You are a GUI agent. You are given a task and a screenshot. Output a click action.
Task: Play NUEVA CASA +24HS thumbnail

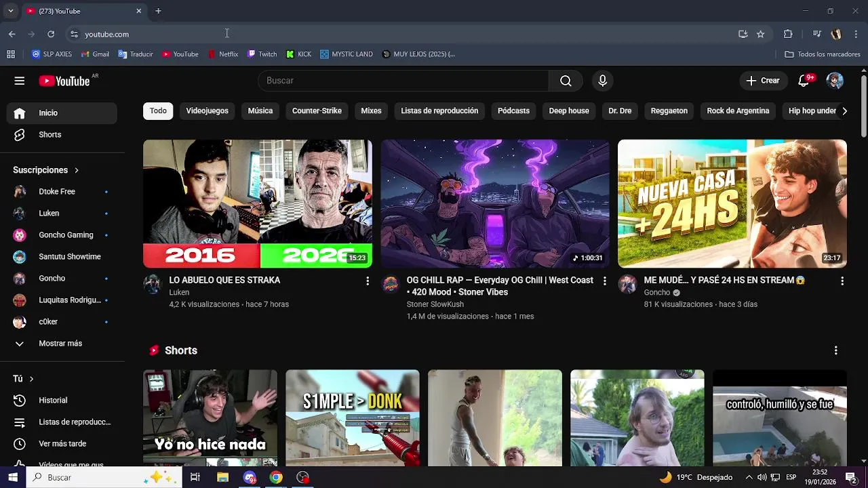pos(732,204)
